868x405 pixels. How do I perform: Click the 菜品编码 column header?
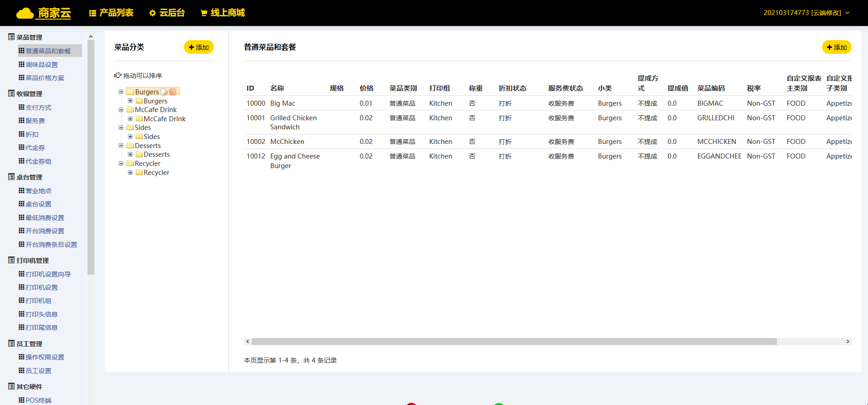point(711,88)
